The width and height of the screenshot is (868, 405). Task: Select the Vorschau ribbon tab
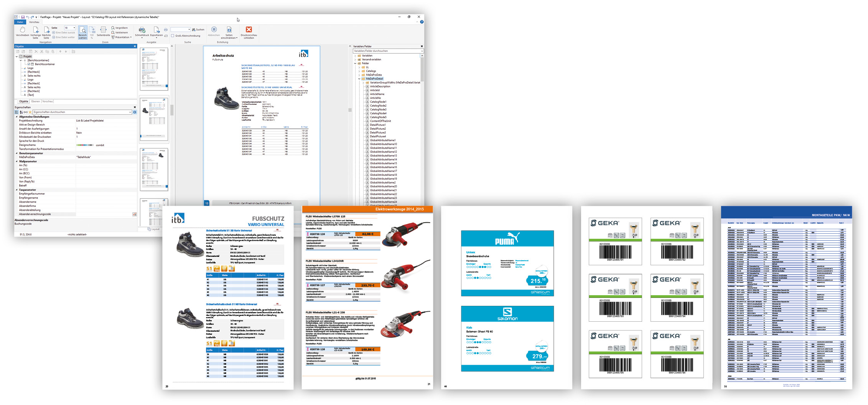(x=34, y=22)
